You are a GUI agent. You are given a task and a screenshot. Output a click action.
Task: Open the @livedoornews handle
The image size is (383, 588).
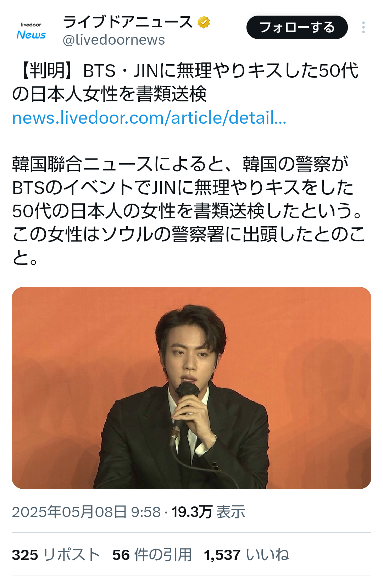pos(113,40)
